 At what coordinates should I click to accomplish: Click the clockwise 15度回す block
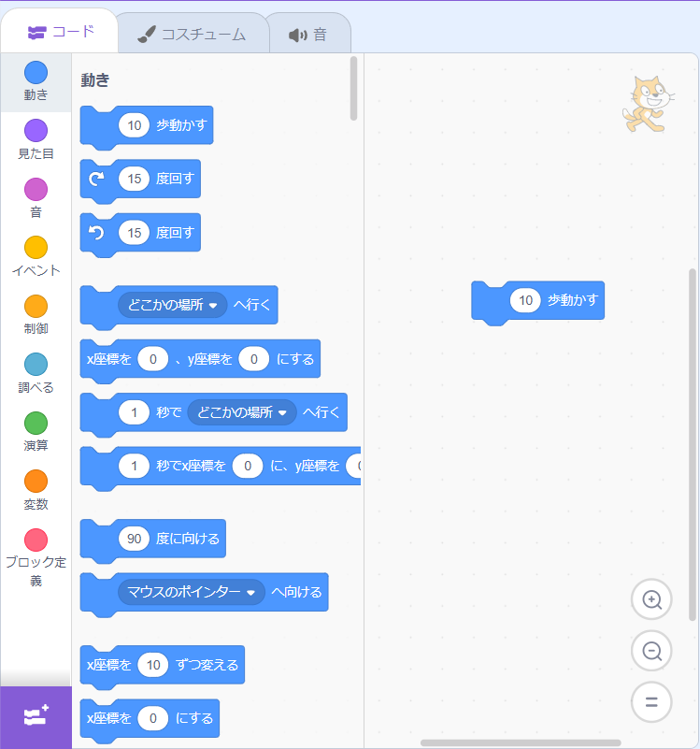point(140,180)
